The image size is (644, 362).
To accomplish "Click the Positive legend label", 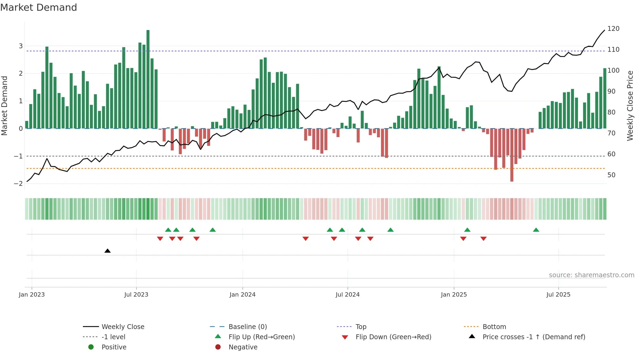I will (x=114, y=347).
